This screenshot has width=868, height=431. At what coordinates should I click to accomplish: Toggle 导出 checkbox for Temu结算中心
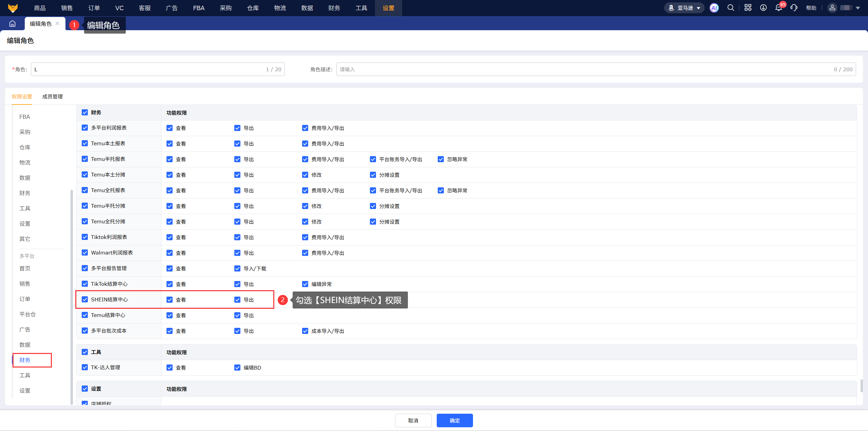tap(237, 315)
